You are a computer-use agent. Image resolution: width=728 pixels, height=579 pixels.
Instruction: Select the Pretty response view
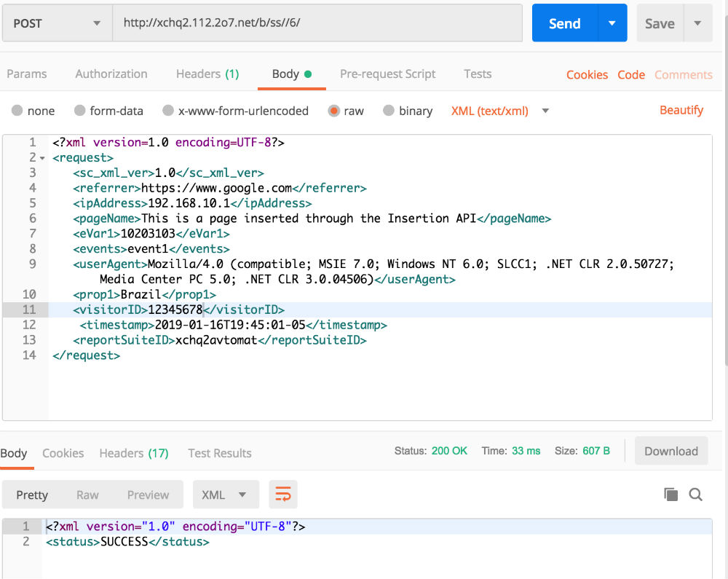click(32, 495)
